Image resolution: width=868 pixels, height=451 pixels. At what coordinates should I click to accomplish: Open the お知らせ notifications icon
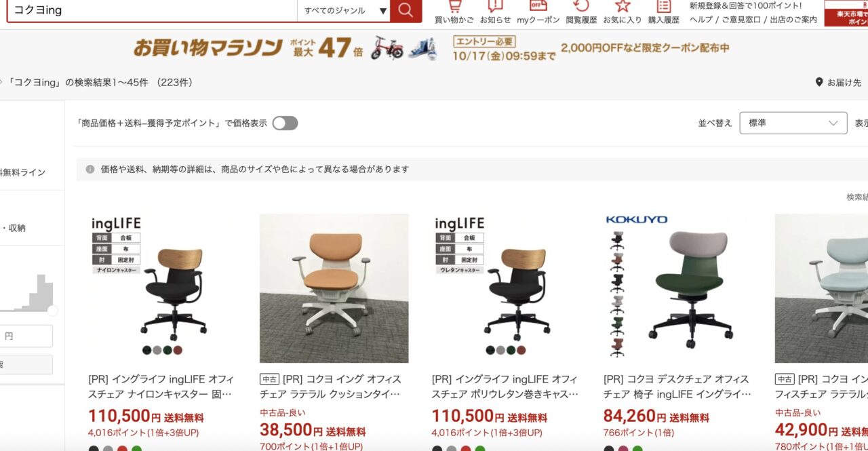click(x=496, y=6)
